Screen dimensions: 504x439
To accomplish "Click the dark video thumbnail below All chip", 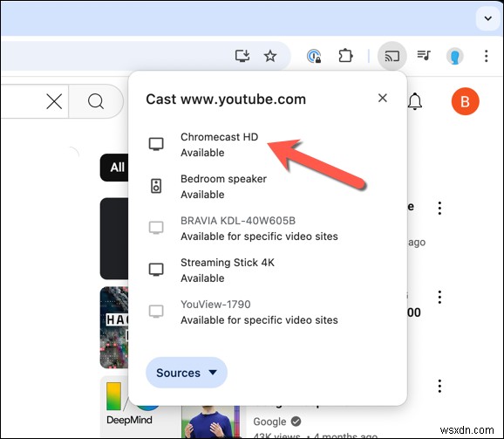I will 114,238.
